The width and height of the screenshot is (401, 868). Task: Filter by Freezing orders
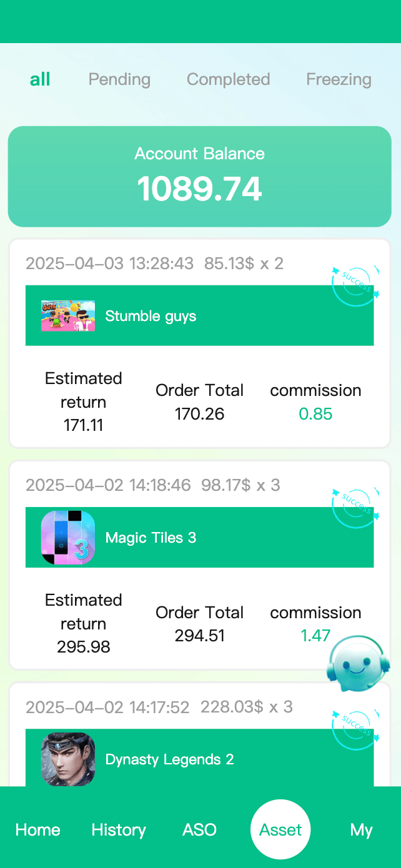(x=339, y=79)
